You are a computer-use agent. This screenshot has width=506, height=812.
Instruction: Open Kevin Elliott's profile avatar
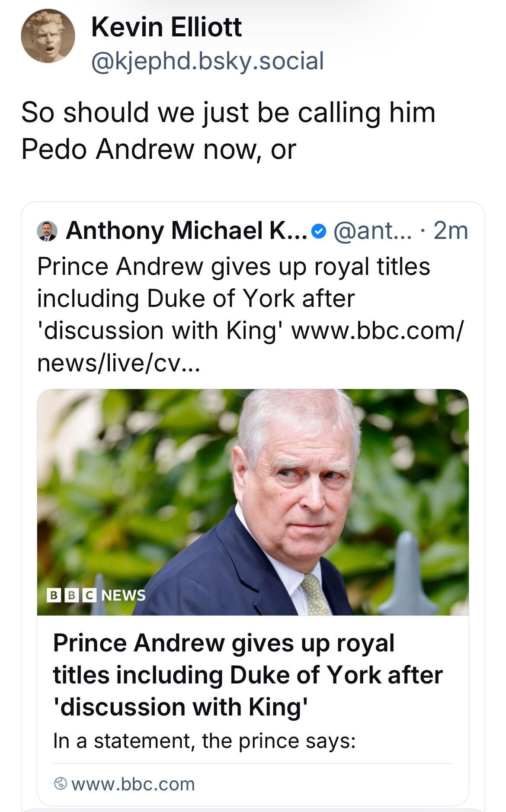[x=48, y=36]
